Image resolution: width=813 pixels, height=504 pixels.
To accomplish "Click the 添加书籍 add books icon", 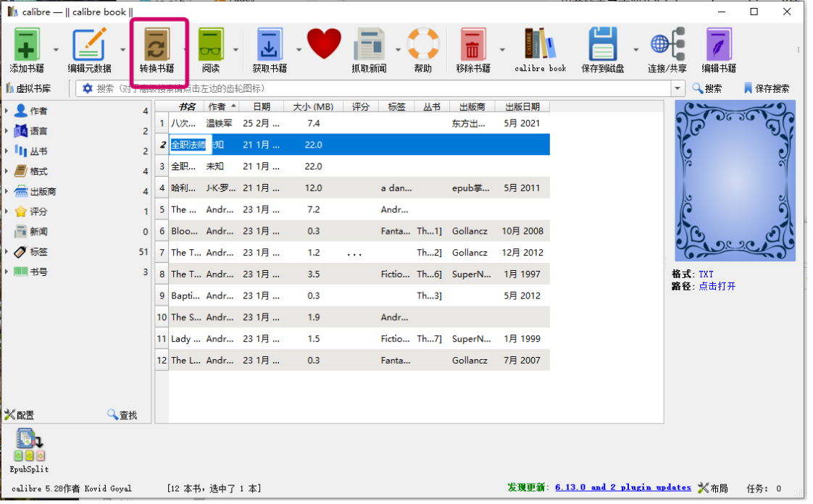I will (x=26, y=50).
